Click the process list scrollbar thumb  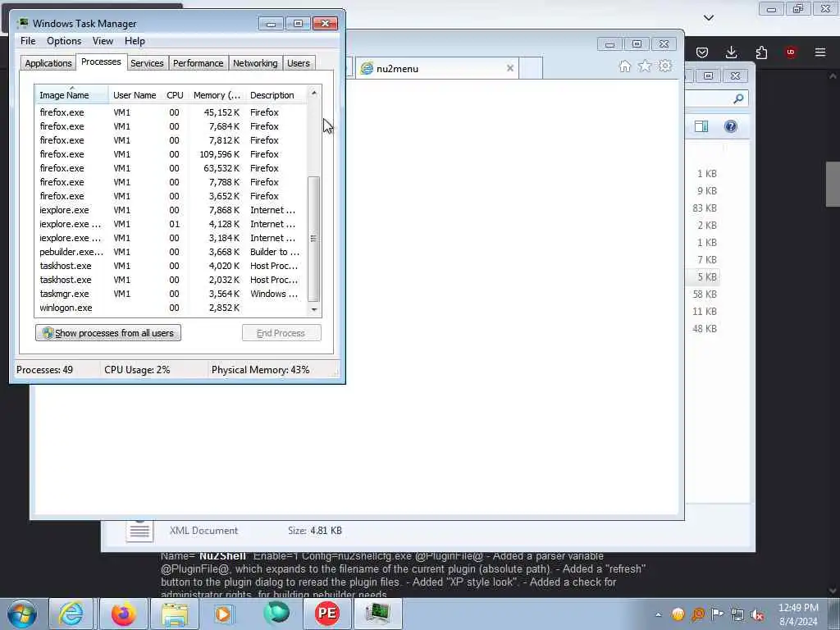pos(314,239)
